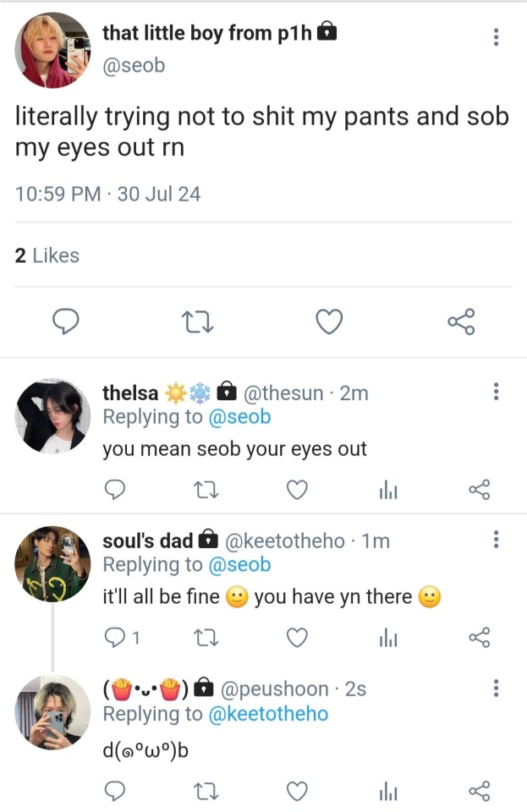Like thelsa's reply tweet

pos(296,490)
